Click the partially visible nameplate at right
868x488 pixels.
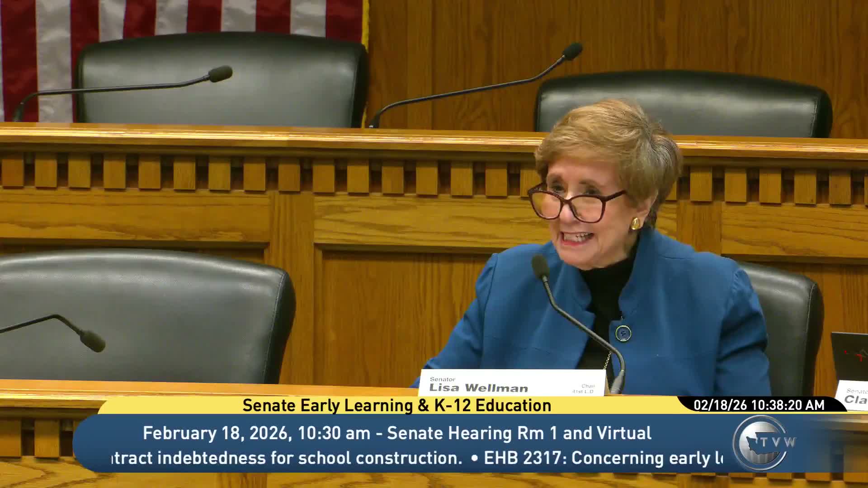[851, 395]
